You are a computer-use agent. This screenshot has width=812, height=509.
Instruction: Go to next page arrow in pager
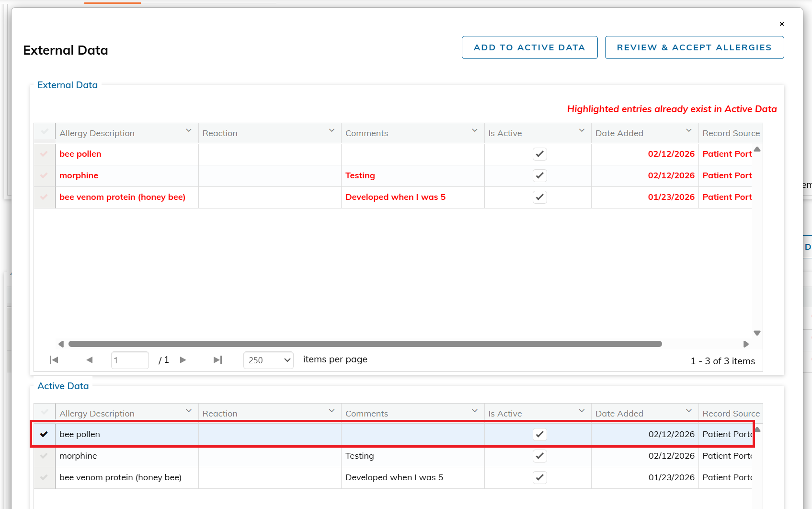(x=183, y=360)
